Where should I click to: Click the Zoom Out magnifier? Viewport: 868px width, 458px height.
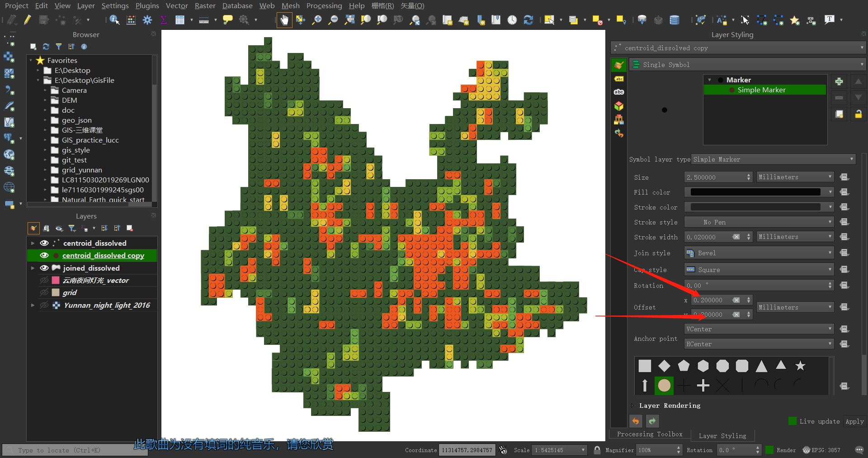click(333, 20)
